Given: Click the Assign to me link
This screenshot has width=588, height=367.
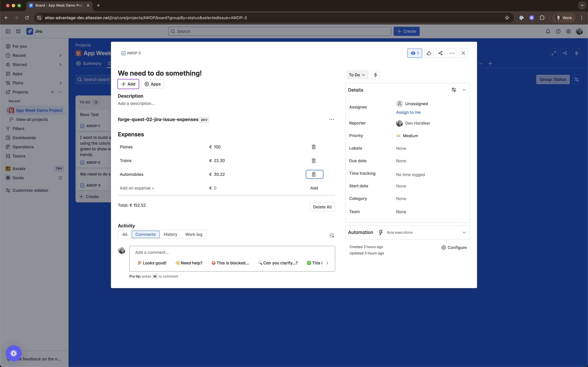Looking at the screenshot, I should 408,112.
